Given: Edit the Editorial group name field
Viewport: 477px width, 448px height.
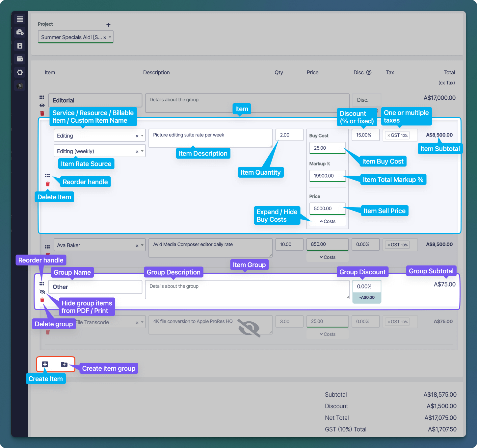Looking at the screenshot, I should tap(95, 100).
